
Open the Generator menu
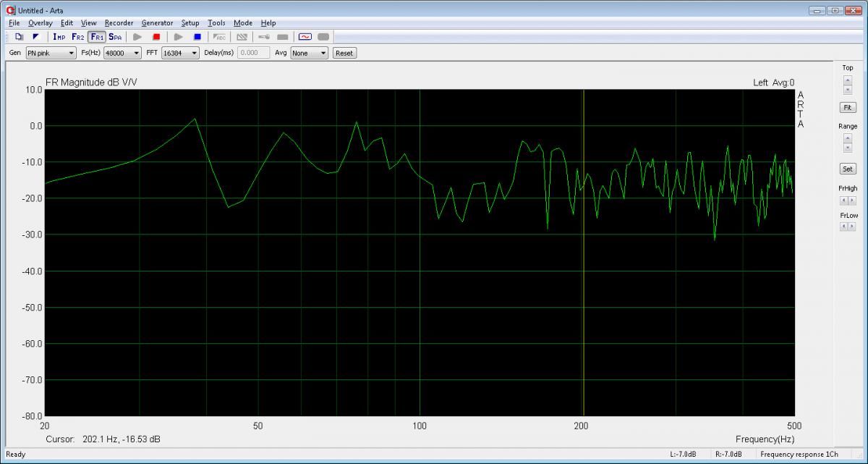click(157, 23)
